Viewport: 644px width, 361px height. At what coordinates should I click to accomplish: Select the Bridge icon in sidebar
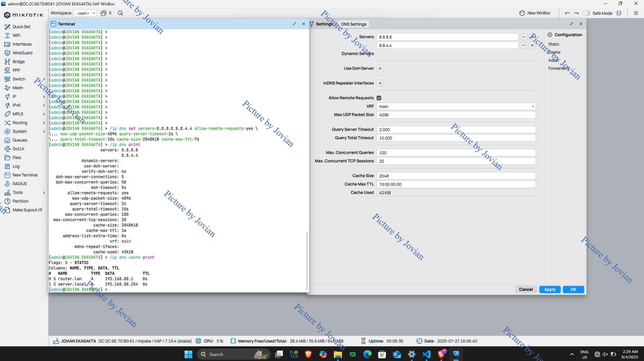tap(7, 62)
